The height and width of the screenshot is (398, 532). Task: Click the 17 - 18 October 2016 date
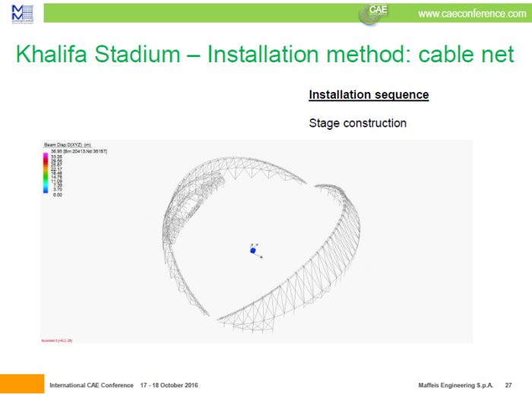point(169,386)
